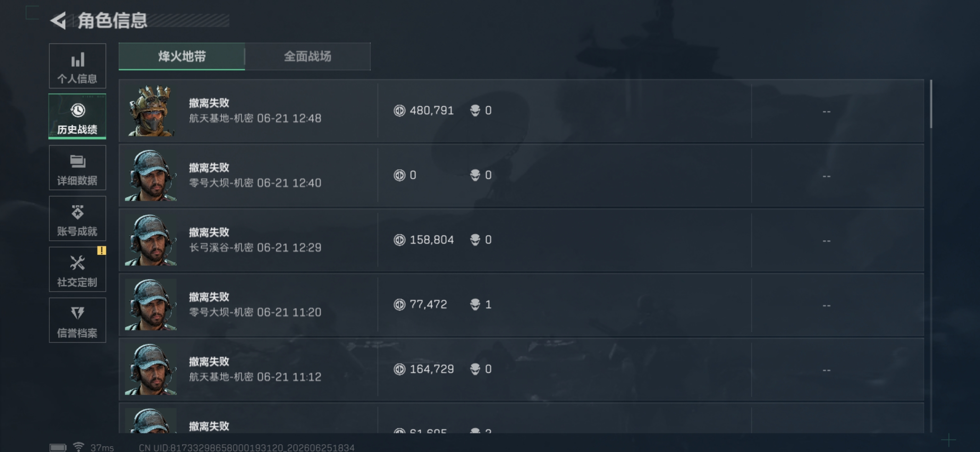Click the match list vertical scrollbar

pos(931,104)
